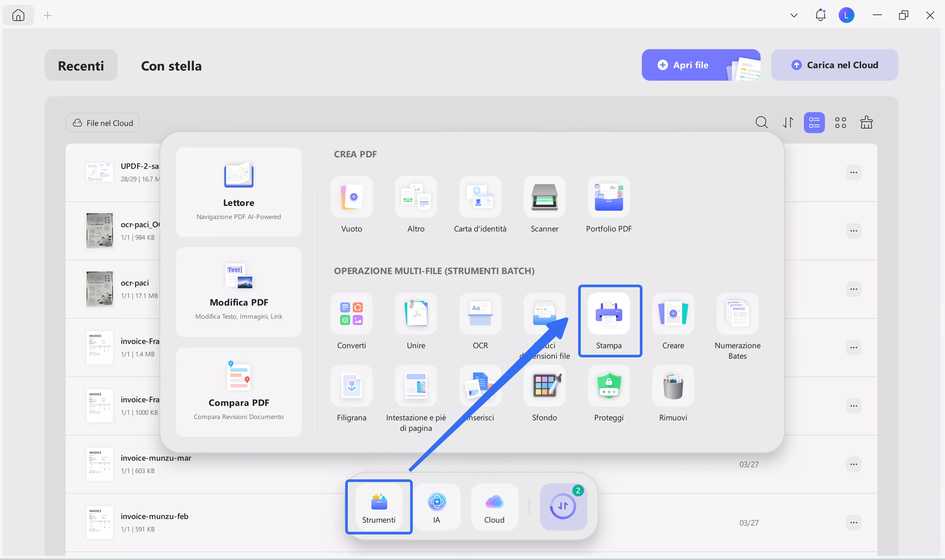Open the invoice-munzu-mar file thumbnail
The image size is (945, 560).
99,464
